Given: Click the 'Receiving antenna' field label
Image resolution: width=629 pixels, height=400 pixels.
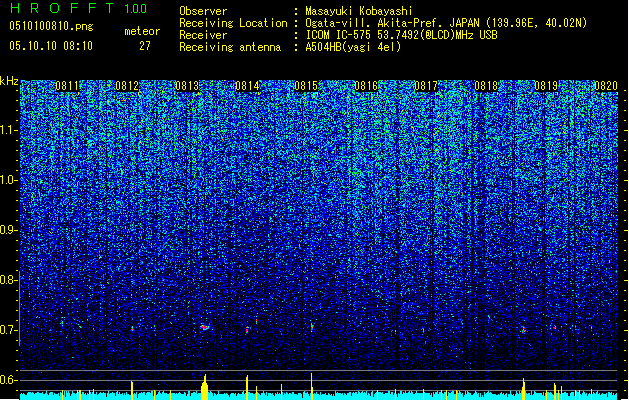Looking at the screenshot, I should [x=230, y=47].
